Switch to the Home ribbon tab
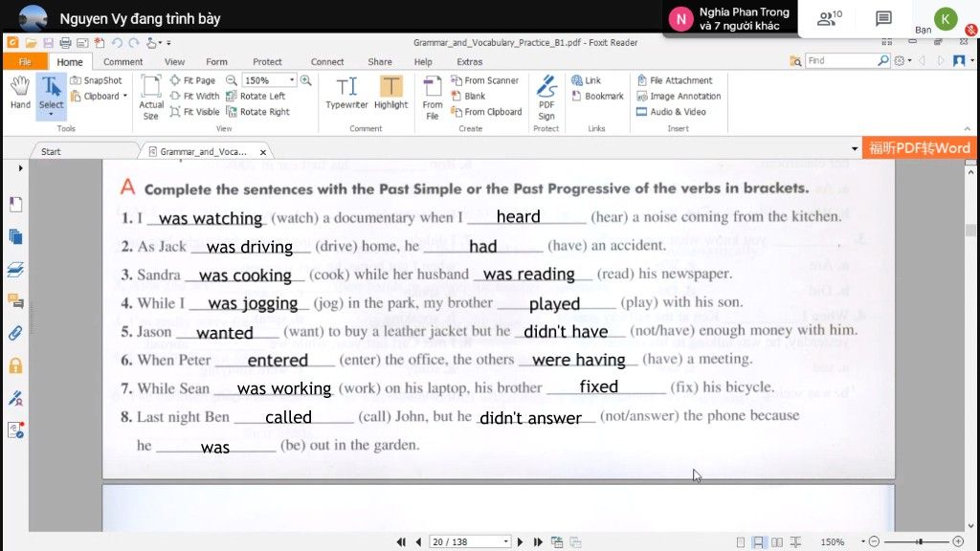980x551 pixels. [69, 62]
